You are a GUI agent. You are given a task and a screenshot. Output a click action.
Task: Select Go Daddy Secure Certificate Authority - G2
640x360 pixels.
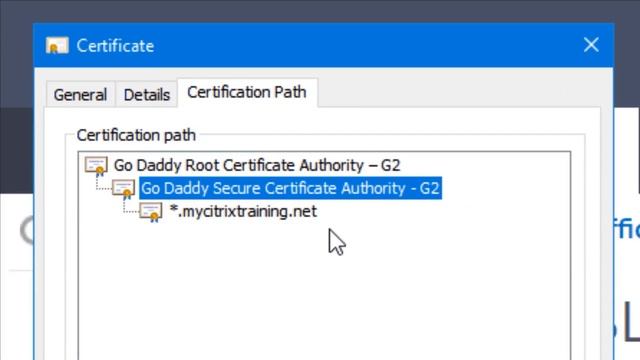pyautogui.click(x=291, y=188)
